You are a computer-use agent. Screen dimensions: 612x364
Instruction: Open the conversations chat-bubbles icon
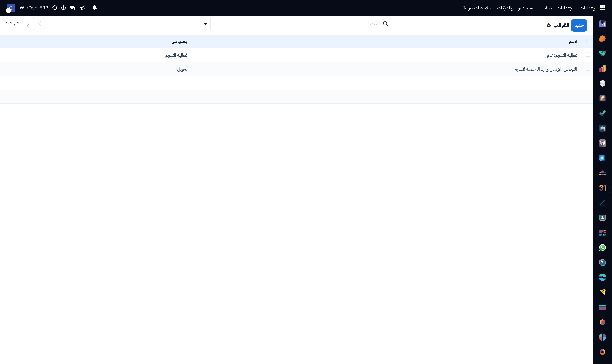click(x=72, y=8)
